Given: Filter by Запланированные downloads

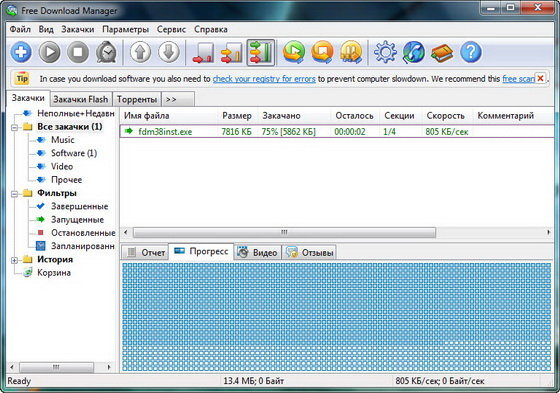Looking at the screenshot, I should pos(82,246).
